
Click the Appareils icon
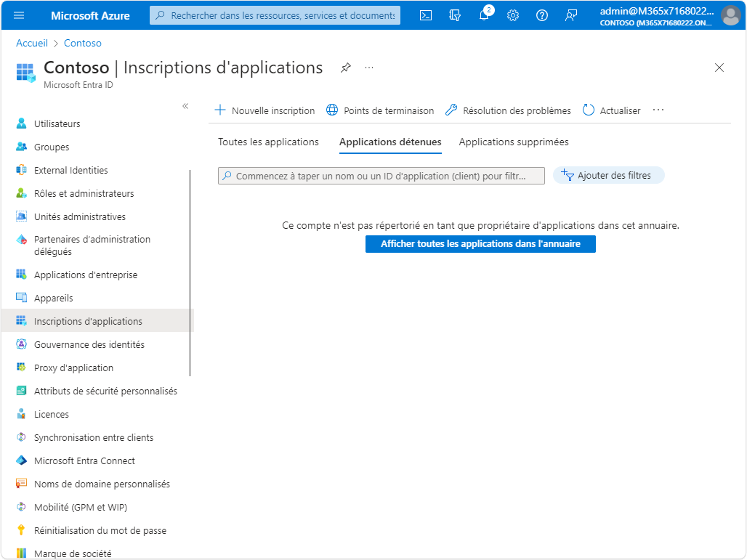pyautogui.click(x=22, y=298)
